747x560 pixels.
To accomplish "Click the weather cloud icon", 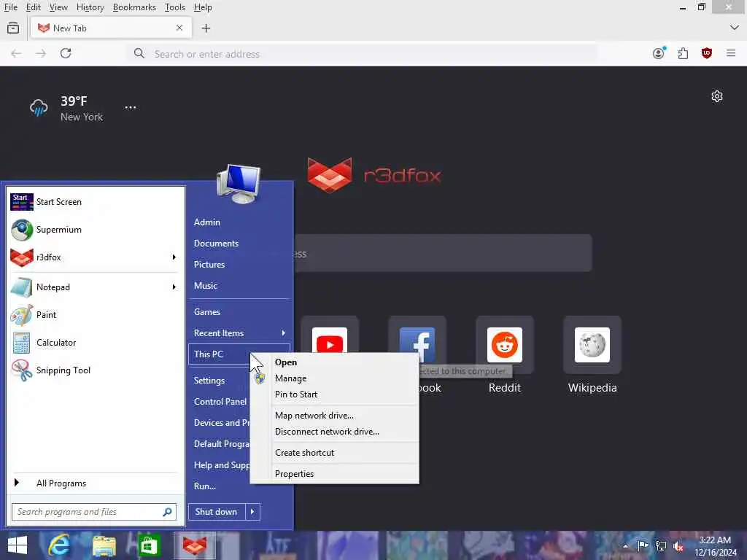I will [39, 108].
